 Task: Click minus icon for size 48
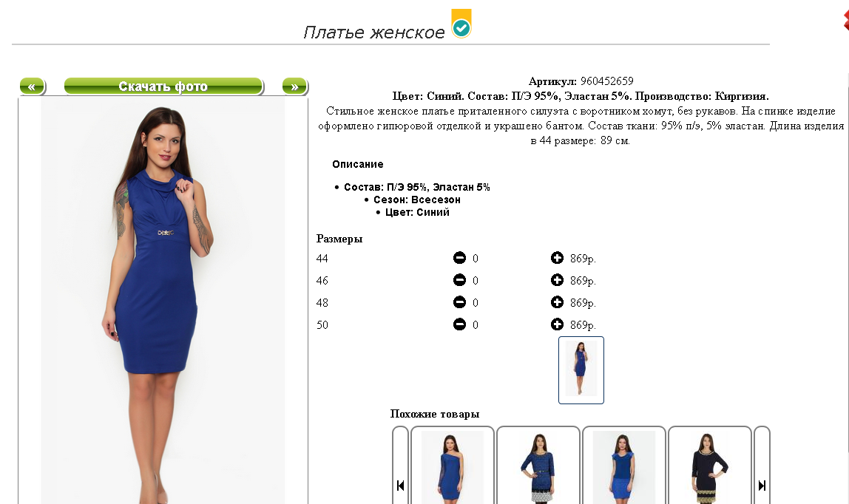(x=459, y=302)
